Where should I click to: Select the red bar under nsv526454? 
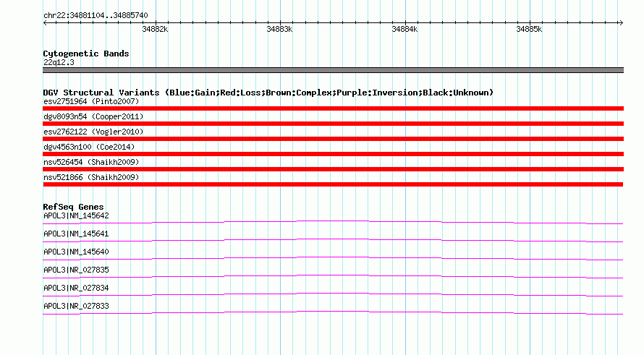tap(333, 169)
